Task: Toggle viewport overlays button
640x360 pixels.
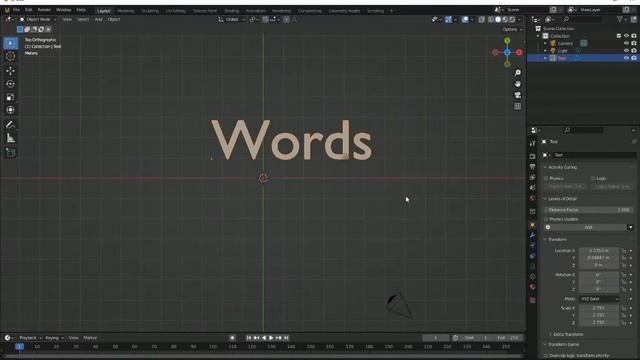Action: point(465,19)
